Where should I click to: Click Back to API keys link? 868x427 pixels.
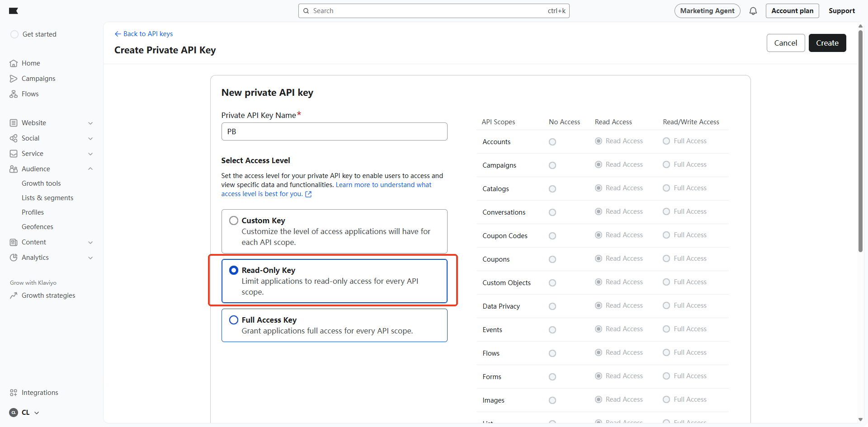pos(144,34)
